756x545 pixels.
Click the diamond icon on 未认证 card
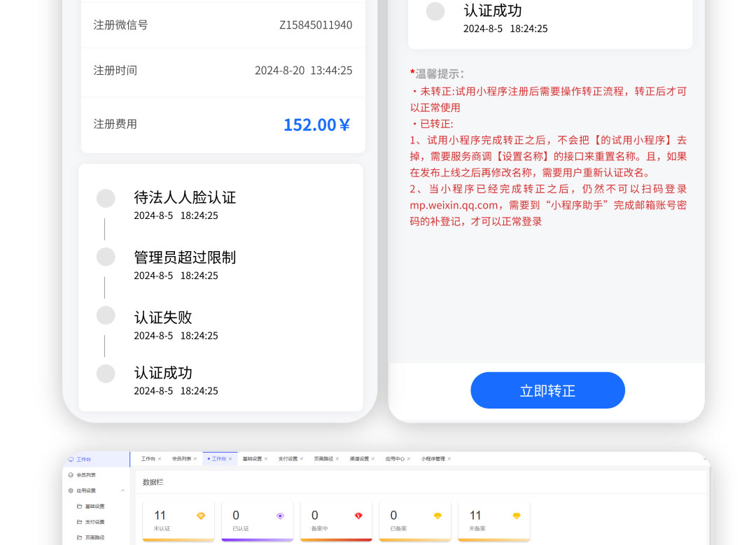201,516
